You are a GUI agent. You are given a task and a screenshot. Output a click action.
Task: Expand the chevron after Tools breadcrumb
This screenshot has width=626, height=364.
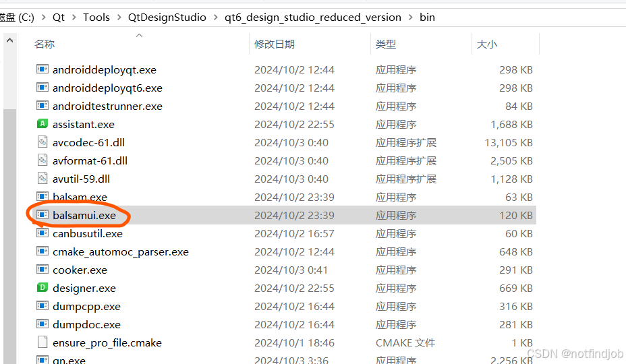119,18
